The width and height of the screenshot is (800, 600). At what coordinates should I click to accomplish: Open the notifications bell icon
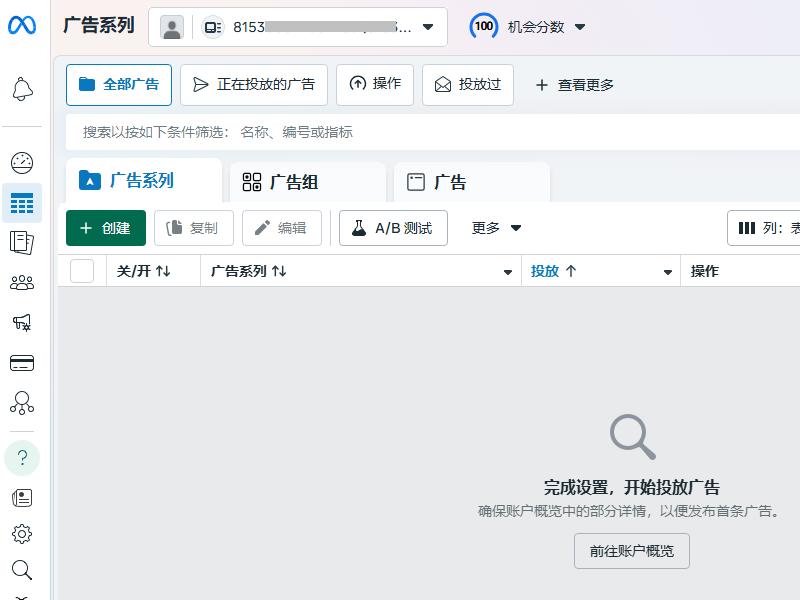pyautogui.click(x=22, y=90)
